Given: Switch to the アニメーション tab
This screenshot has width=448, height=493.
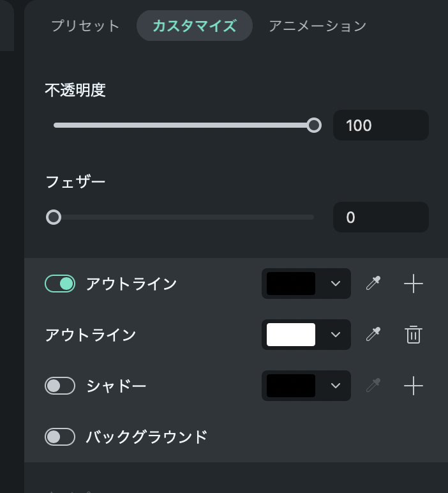Looking at the screenshot, I should [317, 26].
